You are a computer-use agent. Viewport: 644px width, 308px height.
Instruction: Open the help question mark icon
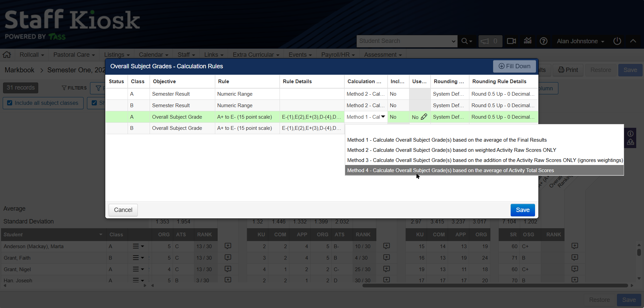(543, 41)
